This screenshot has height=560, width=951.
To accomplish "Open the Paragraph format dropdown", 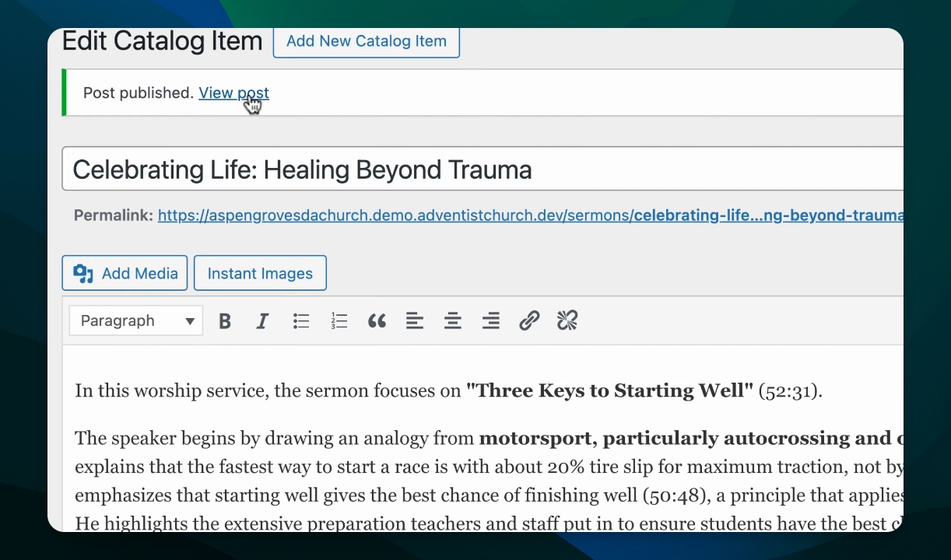I will (x=136, y=320).
